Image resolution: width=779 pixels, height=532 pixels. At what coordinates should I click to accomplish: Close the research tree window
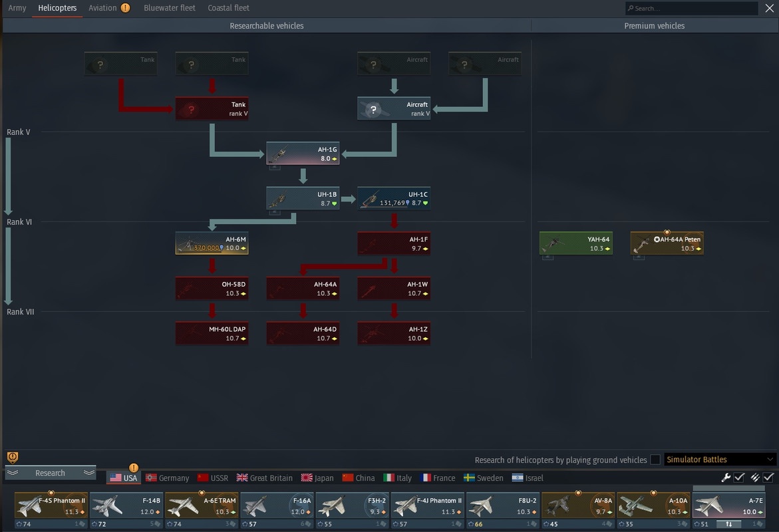(769, 8)
